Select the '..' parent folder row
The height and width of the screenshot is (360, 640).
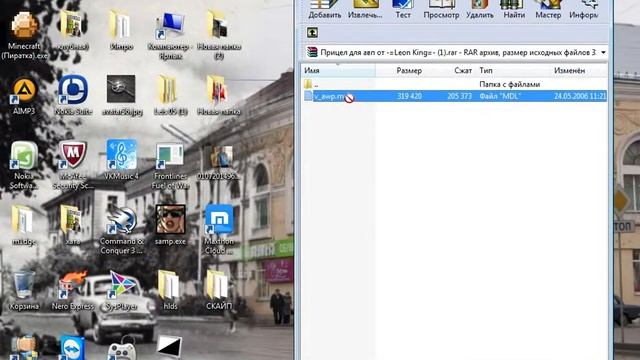pyautogui.click(x=454, y=84)
